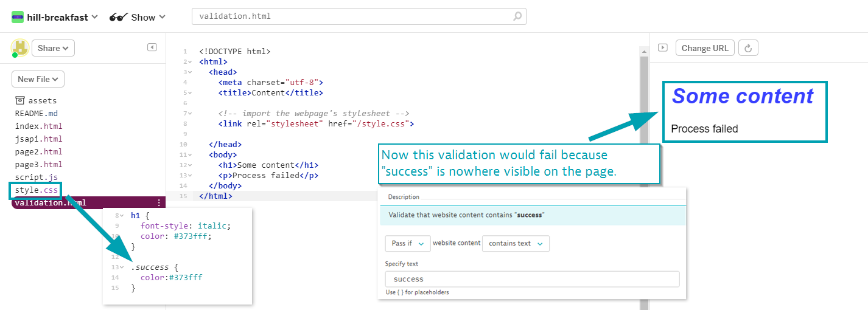The image size is (868, 310).
Task: Click the search magnifier icon
Action: tap(517, 16)
